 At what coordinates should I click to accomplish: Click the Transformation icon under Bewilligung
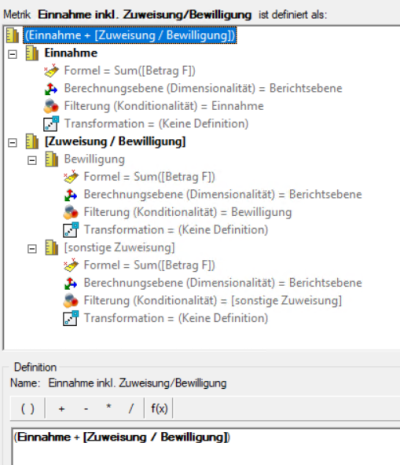[x=71, y=230]
